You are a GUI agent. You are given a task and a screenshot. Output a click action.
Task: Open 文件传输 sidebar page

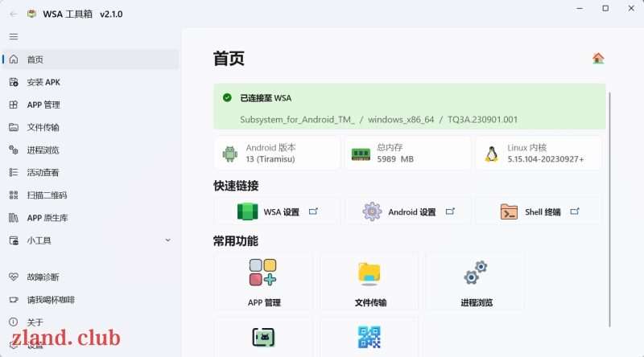[x=91, y=127]
